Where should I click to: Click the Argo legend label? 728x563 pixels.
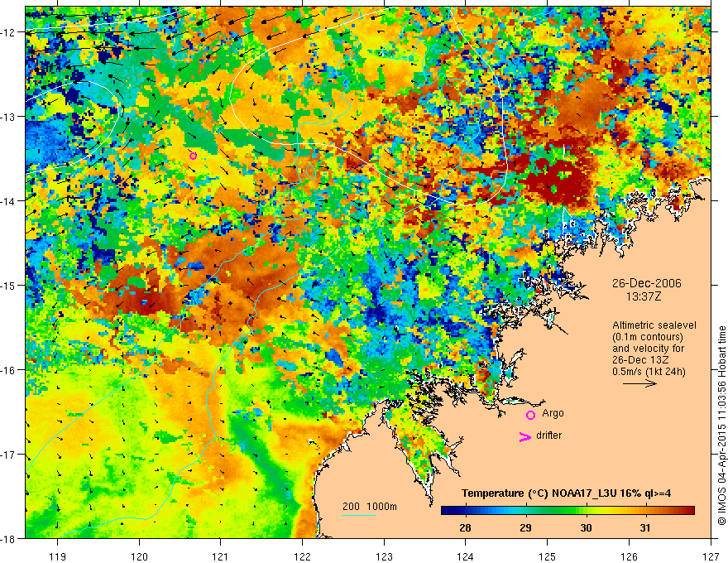tap(553, 413)
